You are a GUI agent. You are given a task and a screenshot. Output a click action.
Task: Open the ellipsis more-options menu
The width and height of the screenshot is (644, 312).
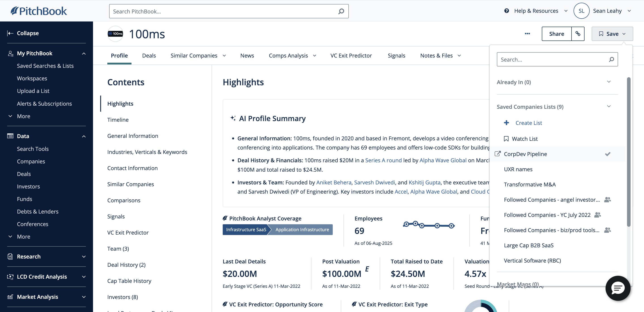pyautogui.click(x=527, y=34)
